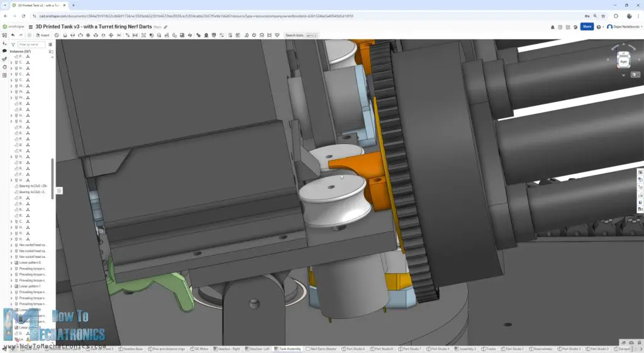Screen dimensions: 644x353
Task: Open the help question mark icon
Action: click(599, 27)
